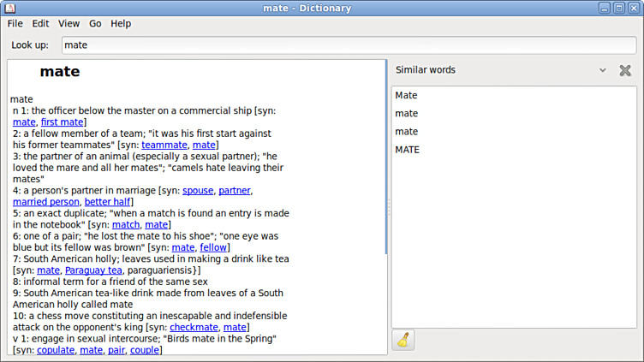Image resolution: width=644 pixels, height=362 pixels.
Task: Select capitalized 'Mate' in Similar words
Action: pos(407,95)
